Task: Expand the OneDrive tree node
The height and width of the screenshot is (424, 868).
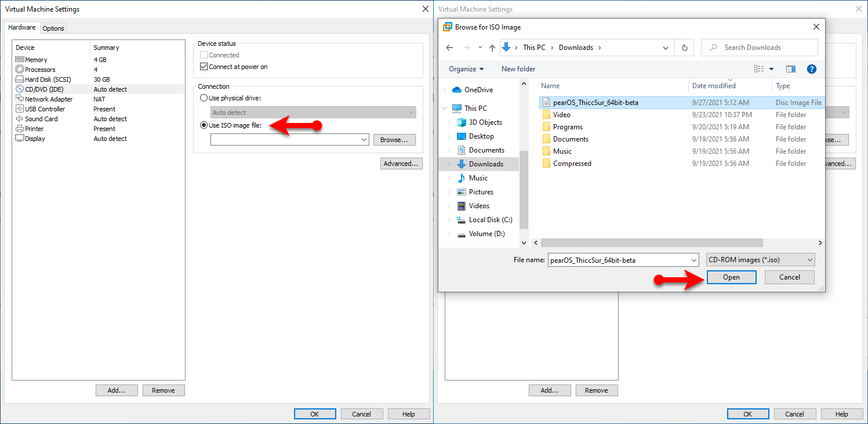Action: pos(445,90)
